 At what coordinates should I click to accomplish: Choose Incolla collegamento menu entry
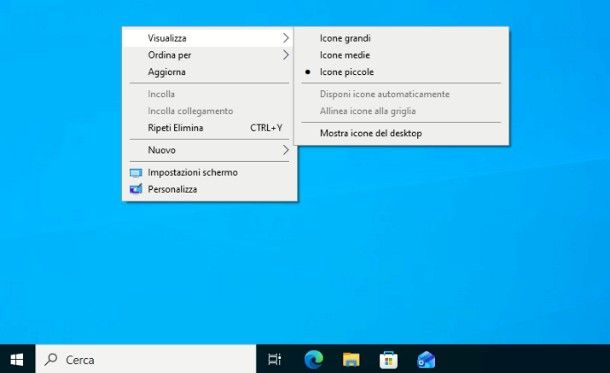pyautogui.click(x=209, y=111)
